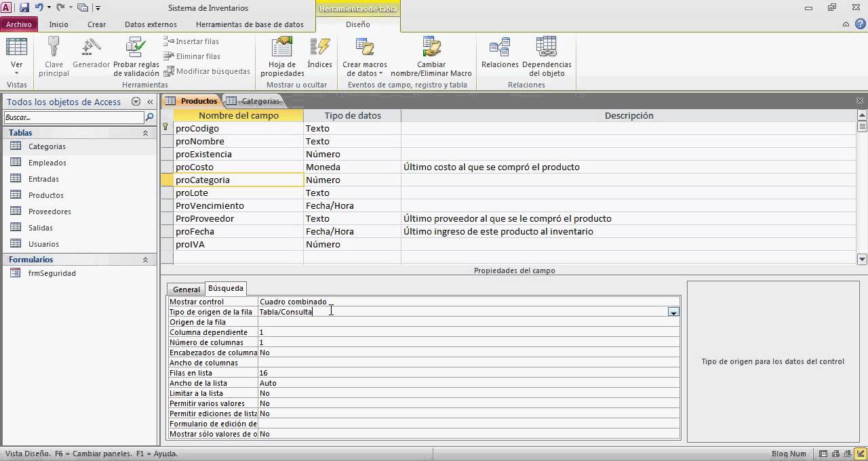Select the row selector for proCodigo
This screenshot has height=461, width=868.
(x=167, y=128)
